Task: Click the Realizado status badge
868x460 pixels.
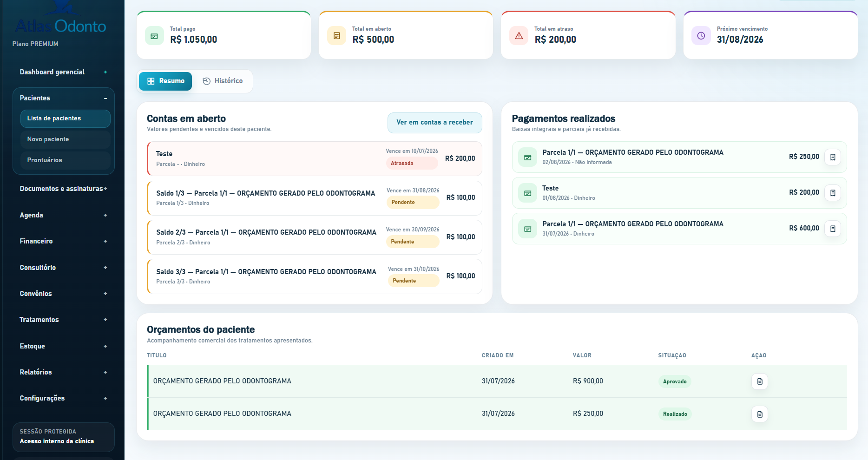Action: (x=675, y=414)
